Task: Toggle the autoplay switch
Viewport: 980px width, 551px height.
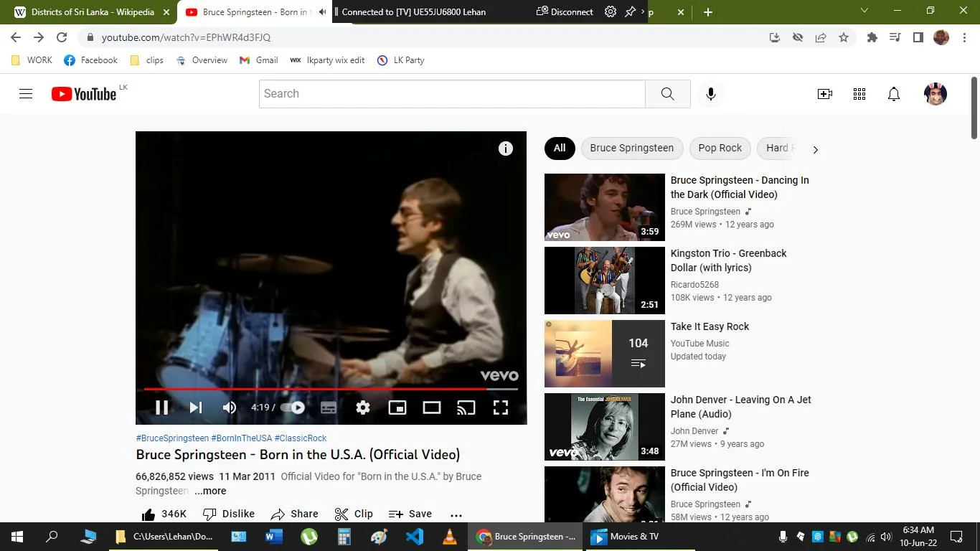Action: (293, 408)
